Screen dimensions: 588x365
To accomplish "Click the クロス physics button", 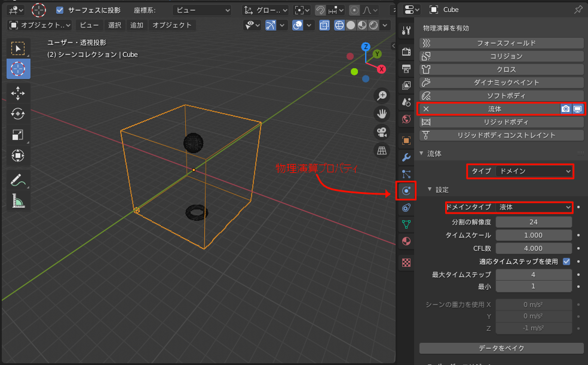I will click(x=501, y=69).
